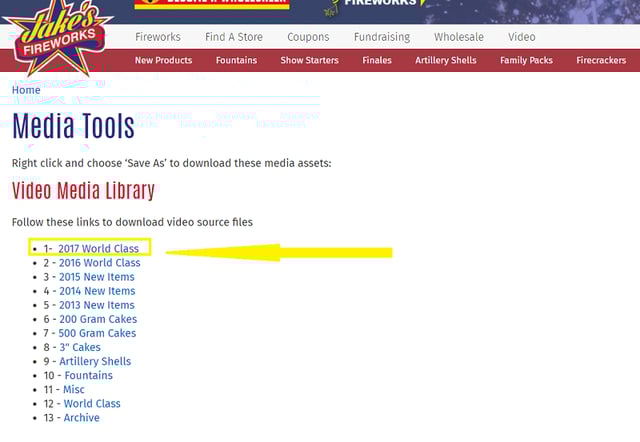Image resolution: width=640 pixels, height=442 pixels.
Task: Browse the Fountains category in red bar
Action: click(x=236, y=60)
